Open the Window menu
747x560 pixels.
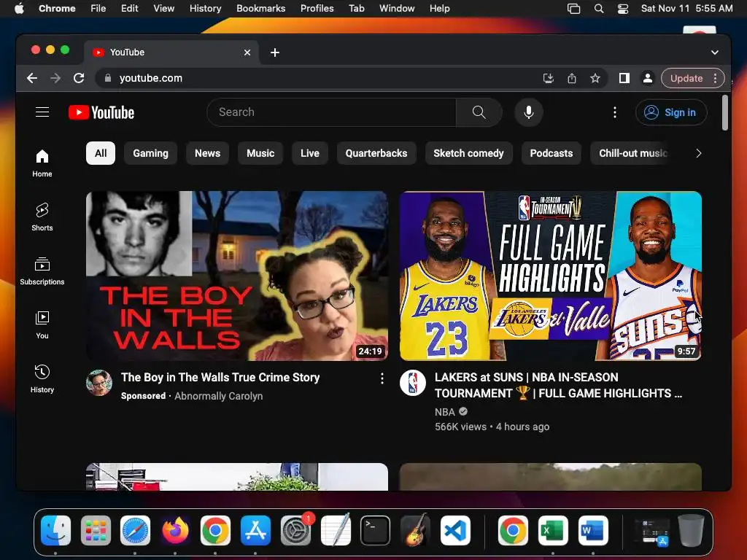[x=397, y=9]
